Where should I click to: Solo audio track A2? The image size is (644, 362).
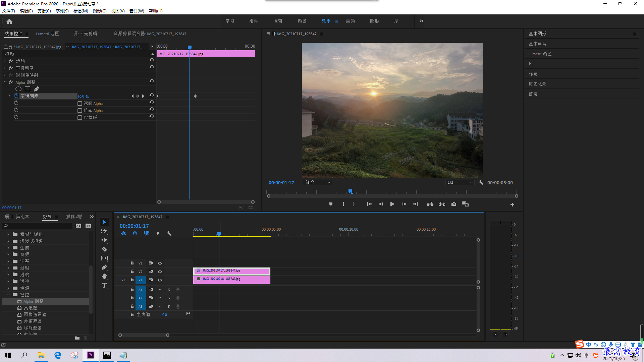point(169,298)
